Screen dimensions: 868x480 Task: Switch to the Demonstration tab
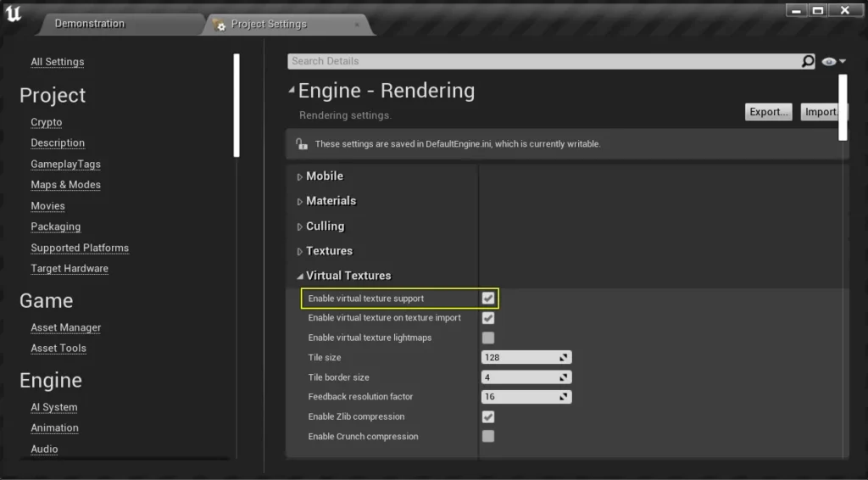pos(89,24)
